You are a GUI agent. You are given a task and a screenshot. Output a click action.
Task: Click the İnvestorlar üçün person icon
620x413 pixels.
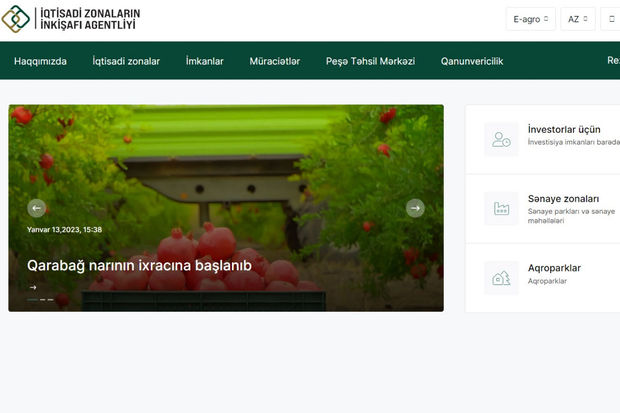[x=501, y=140]
